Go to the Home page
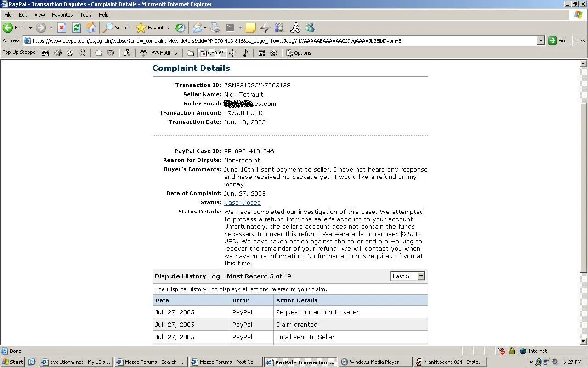 pos(91,28)
